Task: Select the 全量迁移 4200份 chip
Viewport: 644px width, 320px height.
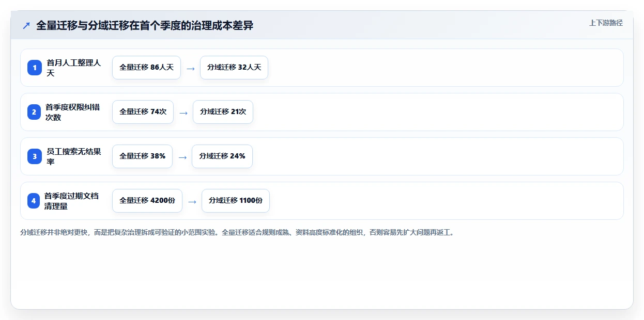Action: (x=147, y=201)
